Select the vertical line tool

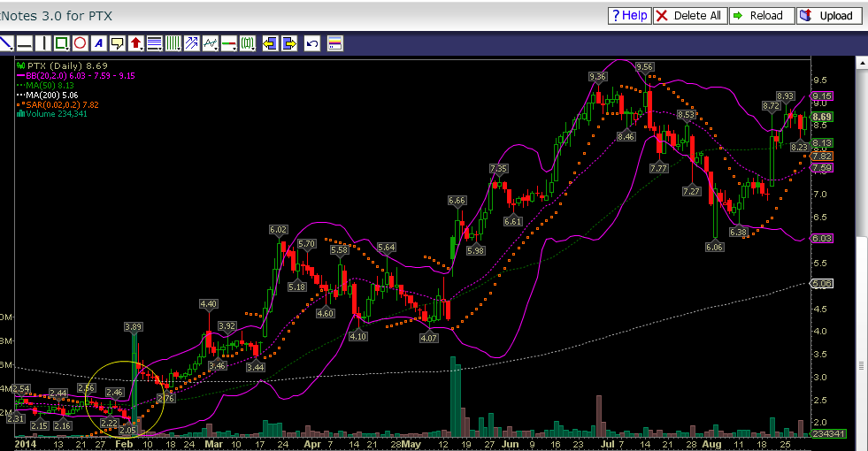point(43,42)
